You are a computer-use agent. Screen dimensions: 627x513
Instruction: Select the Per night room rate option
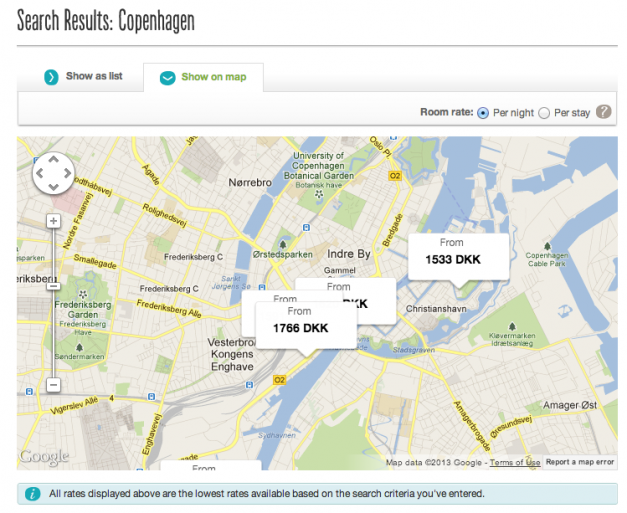(483, 113)
